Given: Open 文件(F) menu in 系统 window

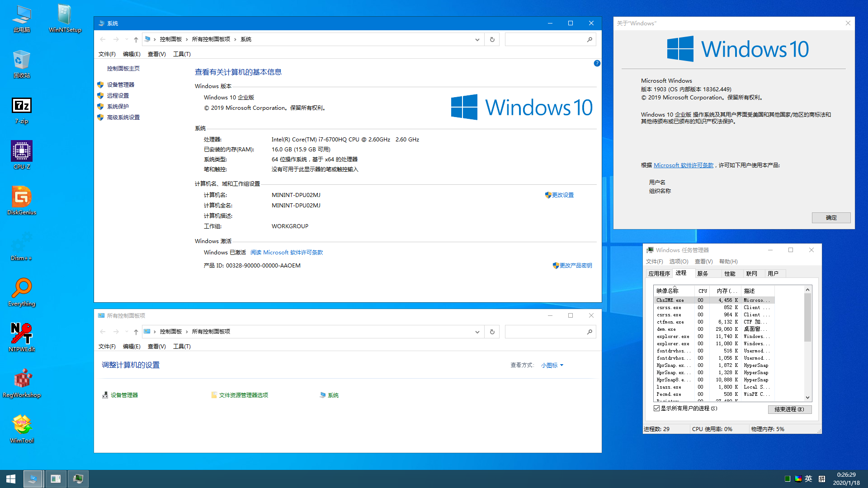Looking at the screenshot, I should click(107, 54).
